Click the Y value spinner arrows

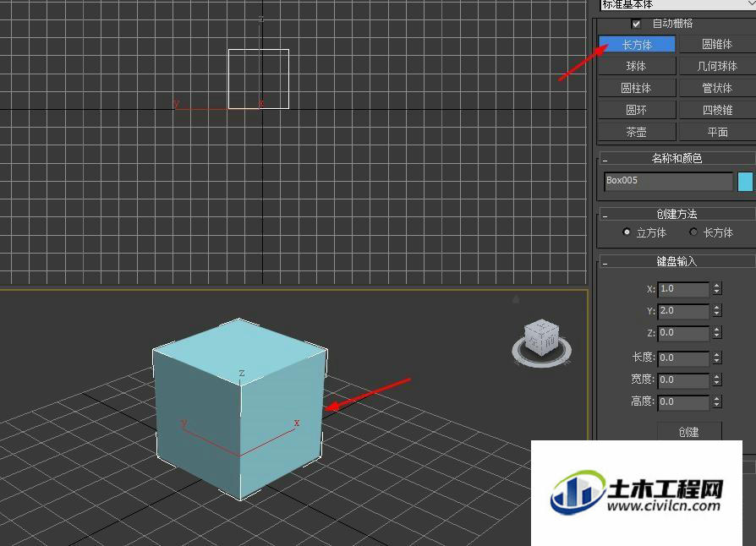(x=717, y=311)
